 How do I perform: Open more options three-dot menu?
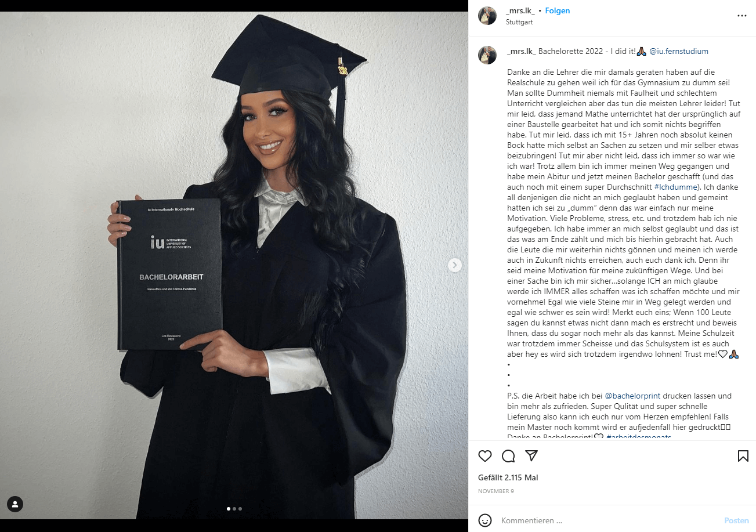tap(742, 16)
